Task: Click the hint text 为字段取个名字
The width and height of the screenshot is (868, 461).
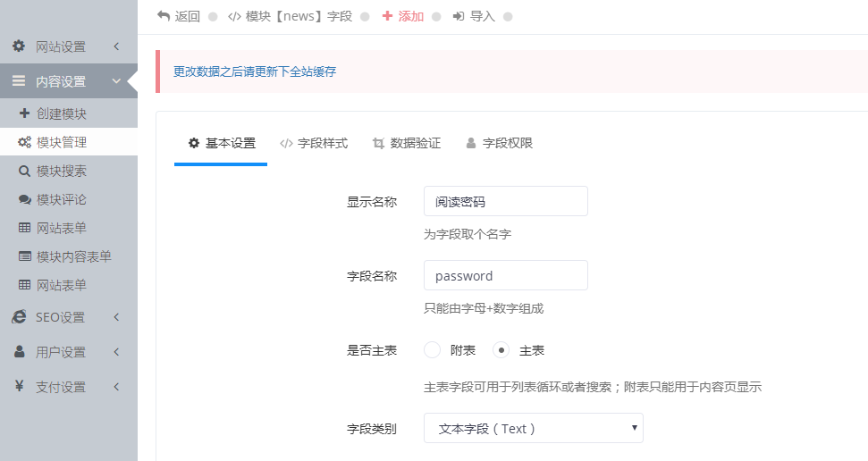Action: [x=468, y=234]
